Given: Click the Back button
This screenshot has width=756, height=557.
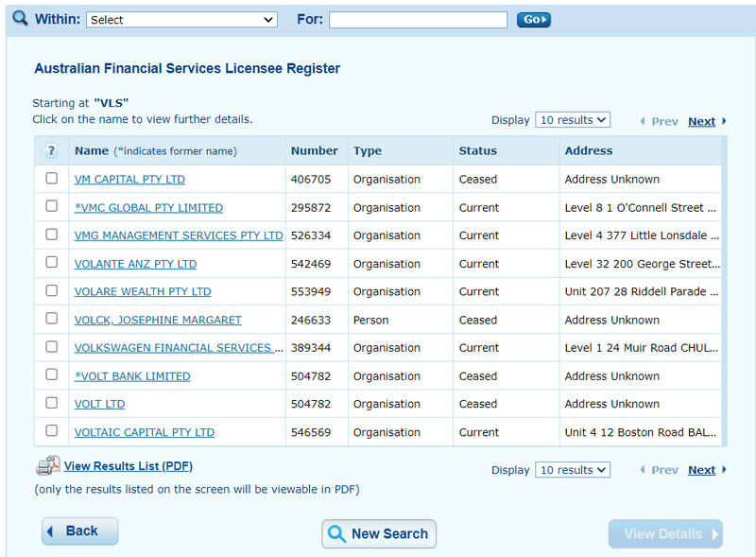Looking at the screenshot, I should click(x=80, y=531).
